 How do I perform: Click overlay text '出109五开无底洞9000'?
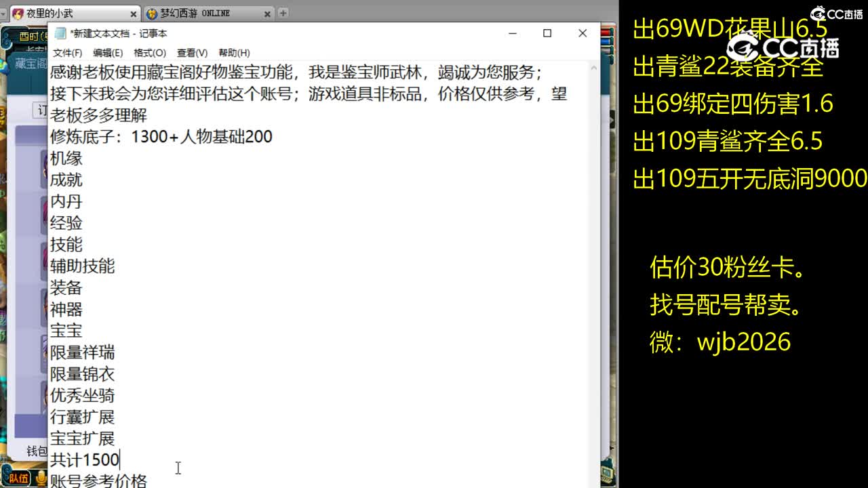pyautogui.click(x=750, y=178)
